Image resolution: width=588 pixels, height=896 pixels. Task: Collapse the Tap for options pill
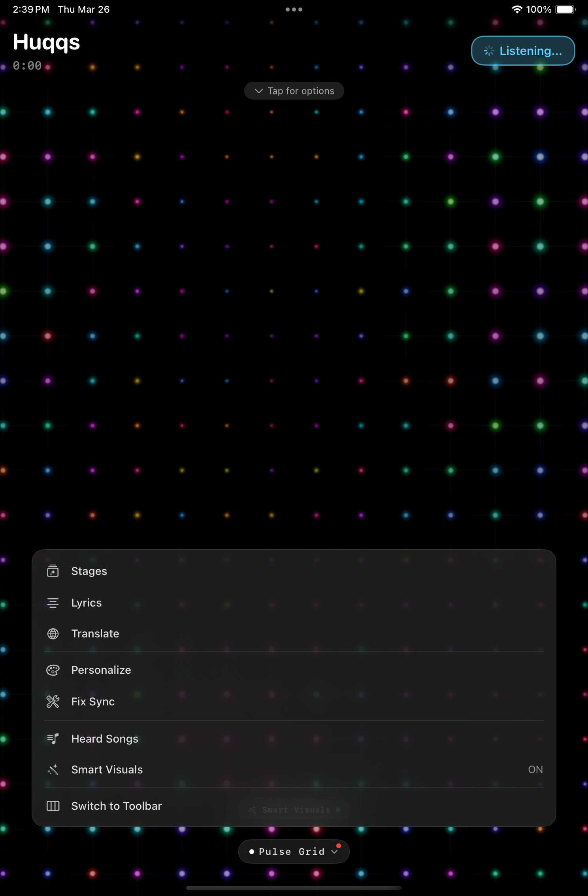point(294,91)
